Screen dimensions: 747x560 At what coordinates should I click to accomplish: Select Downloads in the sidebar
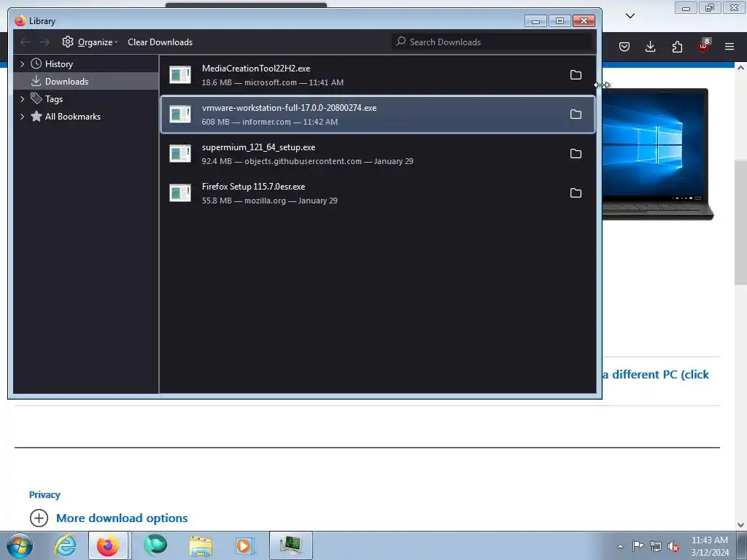66,82
